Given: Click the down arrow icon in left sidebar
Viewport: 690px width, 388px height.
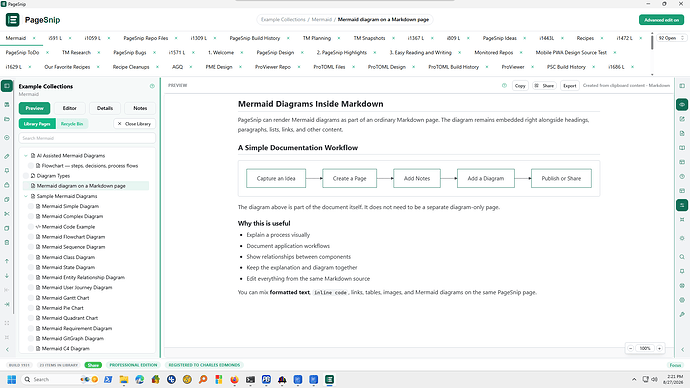Looking at the screenshot, I should pos(7,276).
